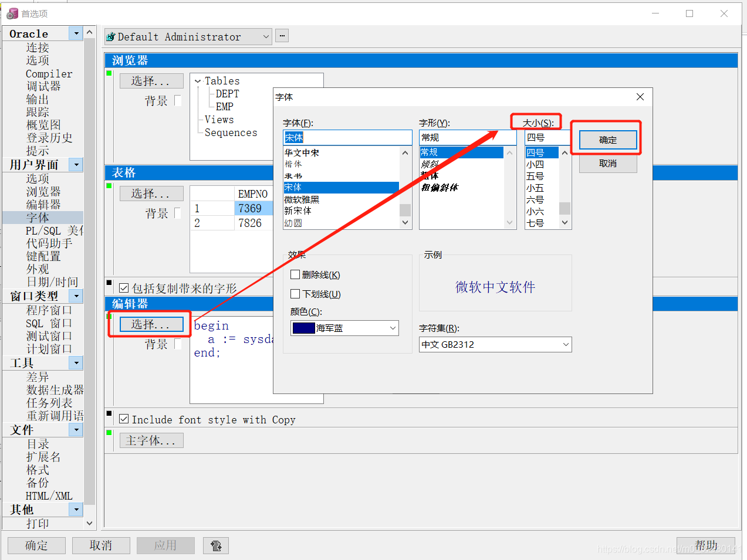
Task: Select Views in the browser tree
Action: tap(219, 120)
